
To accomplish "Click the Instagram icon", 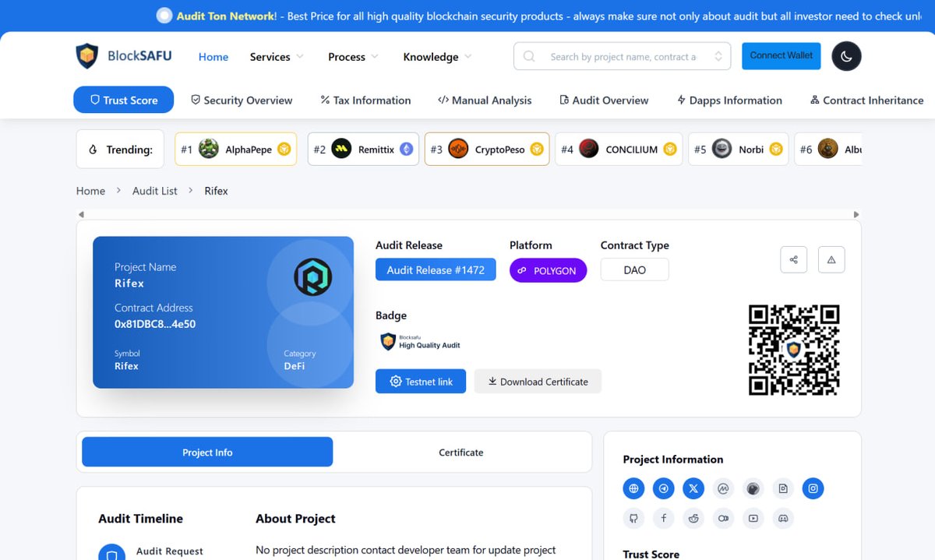I will click(813, 488).
